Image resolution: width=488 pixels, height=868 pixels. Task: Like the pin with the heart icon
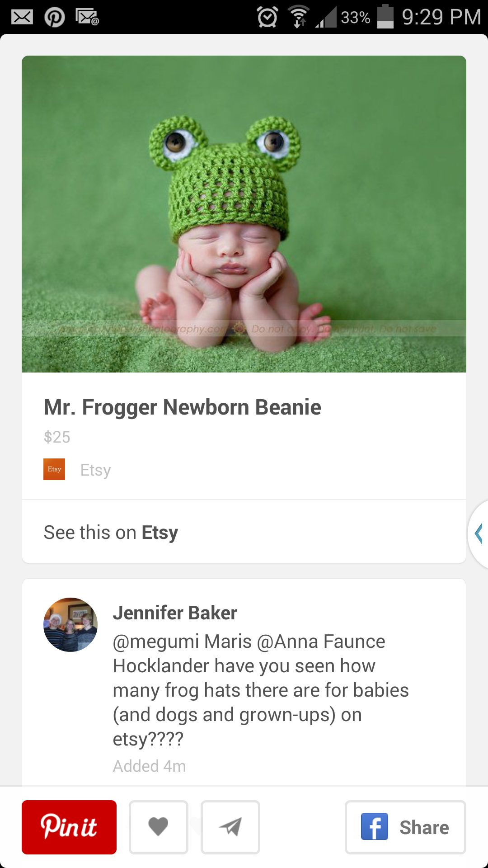point(159,827)
